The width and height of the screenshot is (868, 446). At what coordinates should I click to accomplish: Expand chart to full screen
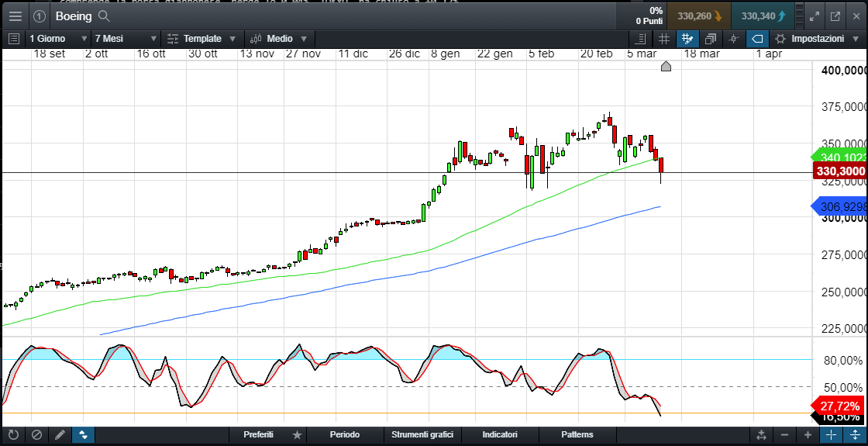point(815,16)
